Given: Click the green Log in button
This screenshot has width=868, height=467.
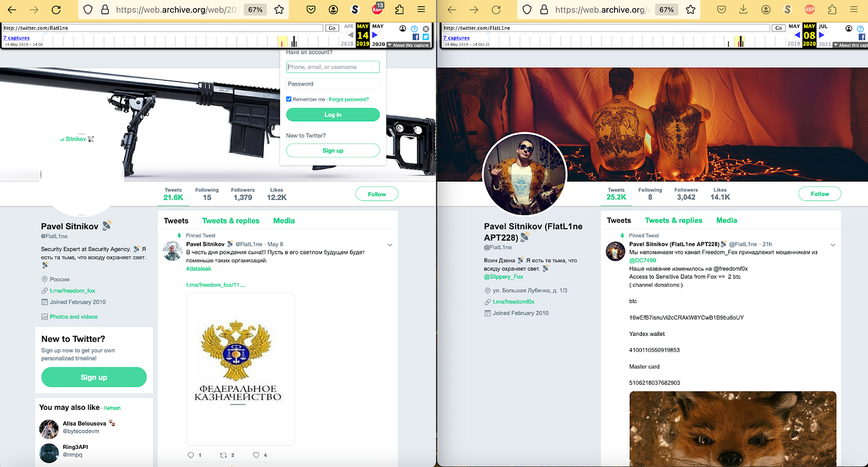Looking at the screenshot, I should [333, 115].
